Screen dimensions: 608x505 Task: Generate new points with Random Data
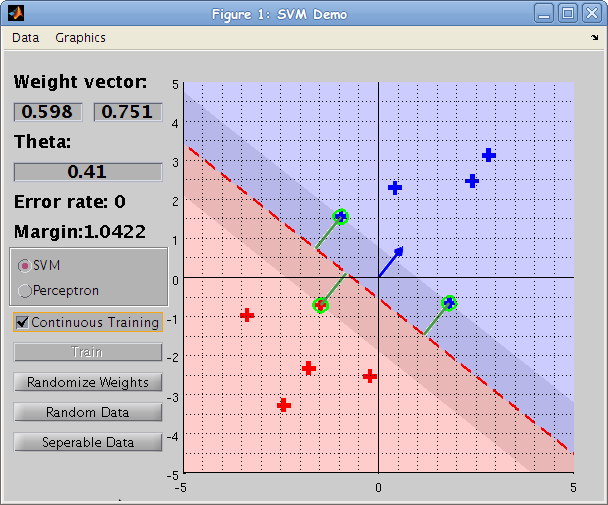click(88, 412)
